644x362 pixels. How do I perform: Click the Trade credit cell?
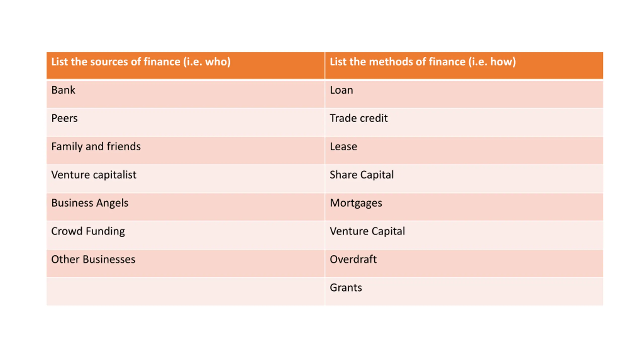pyautogui.click(x=464, y=122)
